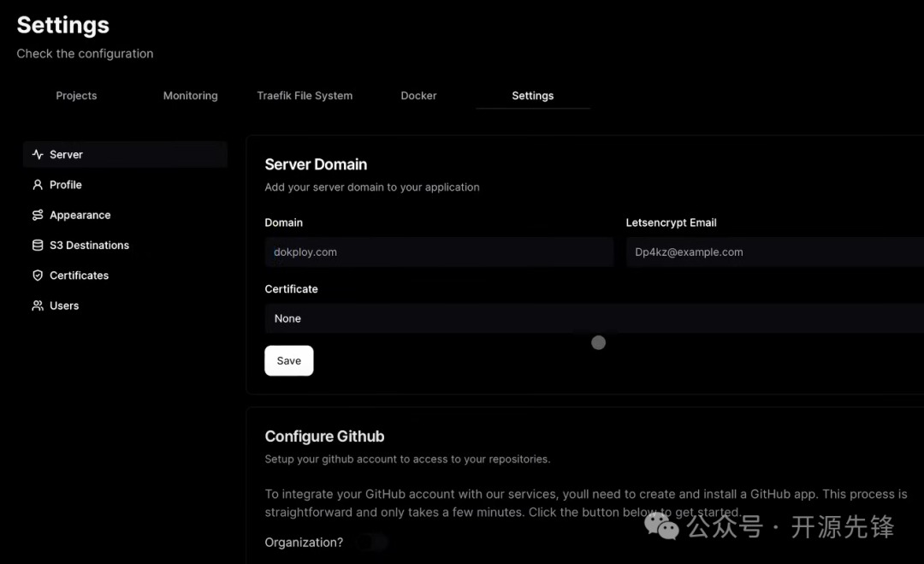Screen dimensions: 924x564
Task: Click the Letsencrypt Email label
Action: [x=672, y=223]
